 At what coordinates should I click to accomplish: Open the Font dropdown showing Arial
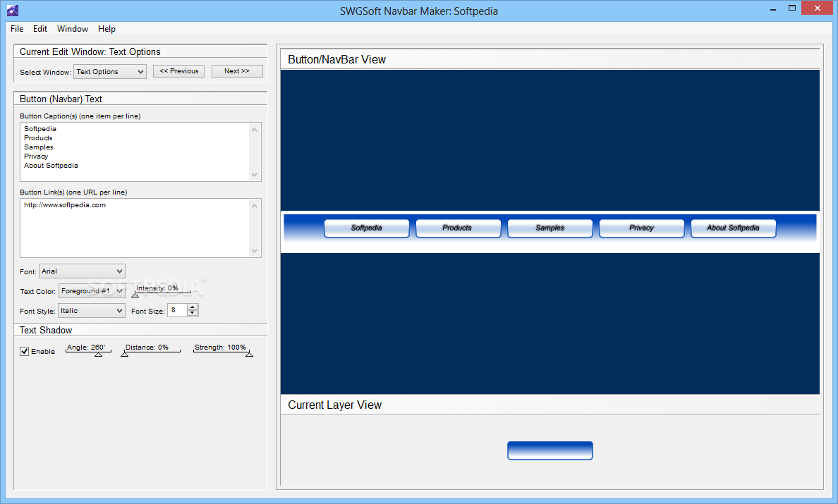(82, 271)
